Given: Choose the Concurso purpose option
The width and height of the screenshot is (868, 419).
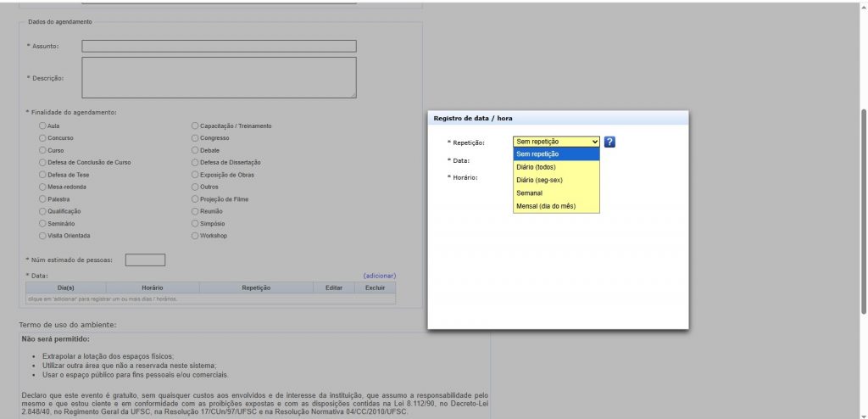Looking at the screenshot, I should tap(43, 137).
